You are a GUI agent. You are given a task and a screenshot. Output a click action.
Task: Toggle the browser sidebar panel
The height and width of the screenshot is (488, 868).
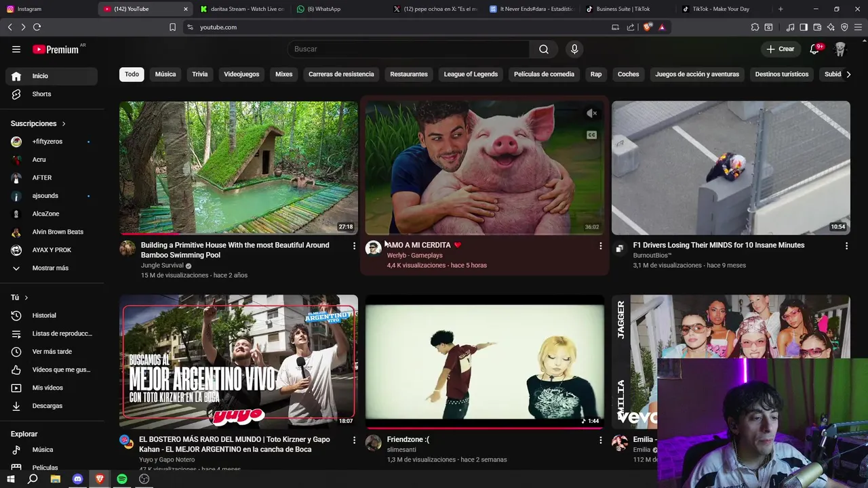[804, 27]
